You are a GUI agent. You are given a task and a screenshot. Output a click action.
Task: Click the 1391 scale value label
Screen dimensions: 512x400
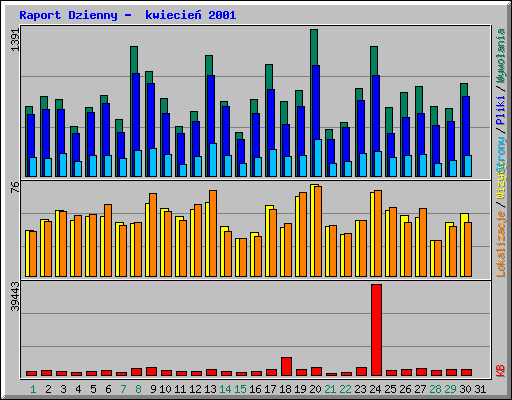[x=15, y=40]
